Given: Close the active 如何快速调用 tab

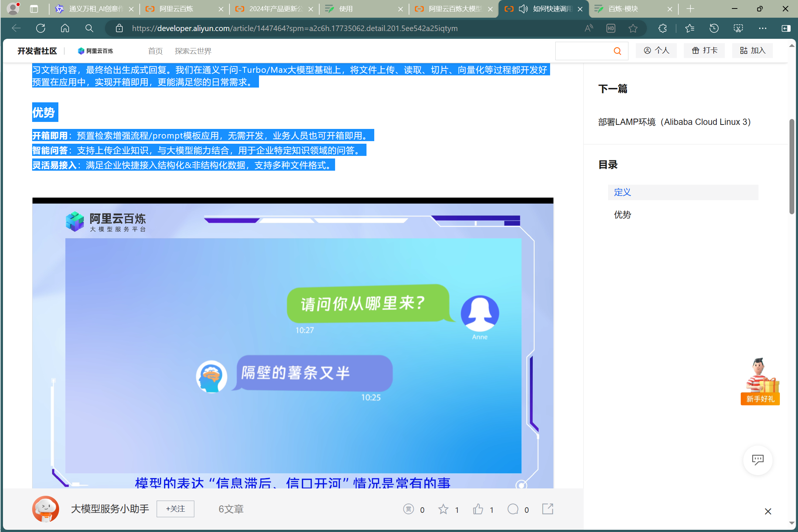Looking at the screenshot, I should pyautogui.click(x=580, y=9).
